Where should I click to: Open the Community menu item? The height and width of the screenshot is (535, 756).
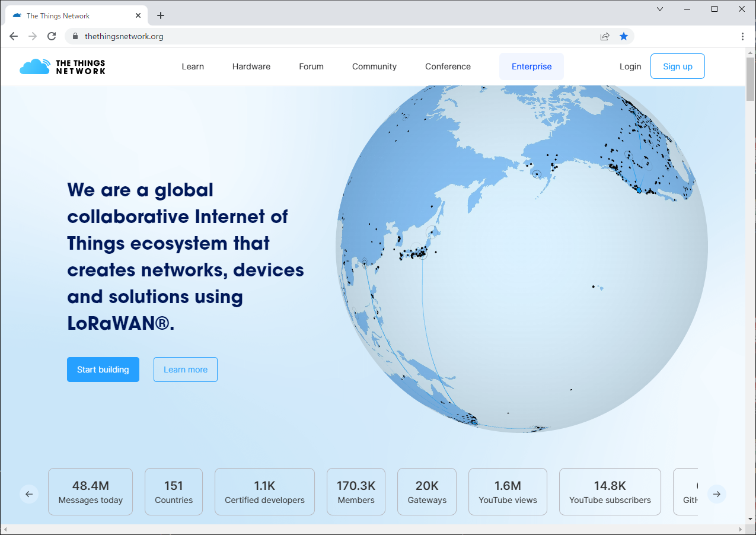point(374,66)
